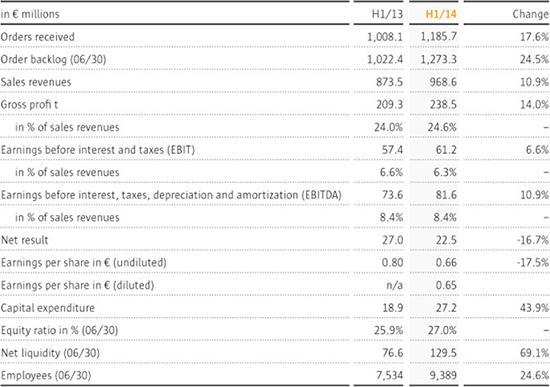The height and width of the screenshot is (387, 550).
Task: Click Net result change value -16.7%
Action: coord(533,240)
